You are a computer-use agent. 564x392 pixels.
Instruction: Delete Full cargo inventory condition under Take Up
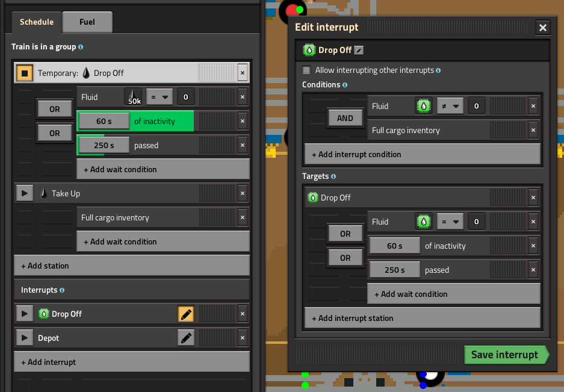click(x=243, y=217)
